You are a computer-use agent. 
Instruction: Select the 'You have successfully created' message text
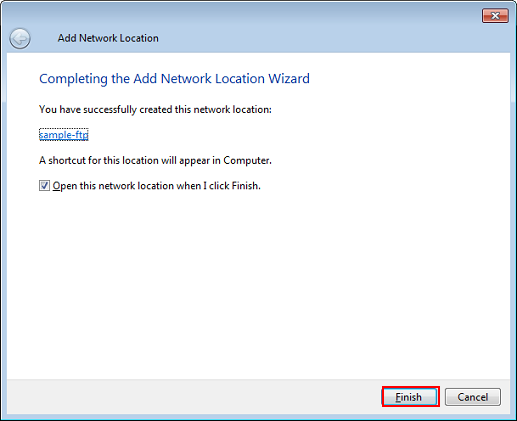pyautogui.click(x=155, y=110)
